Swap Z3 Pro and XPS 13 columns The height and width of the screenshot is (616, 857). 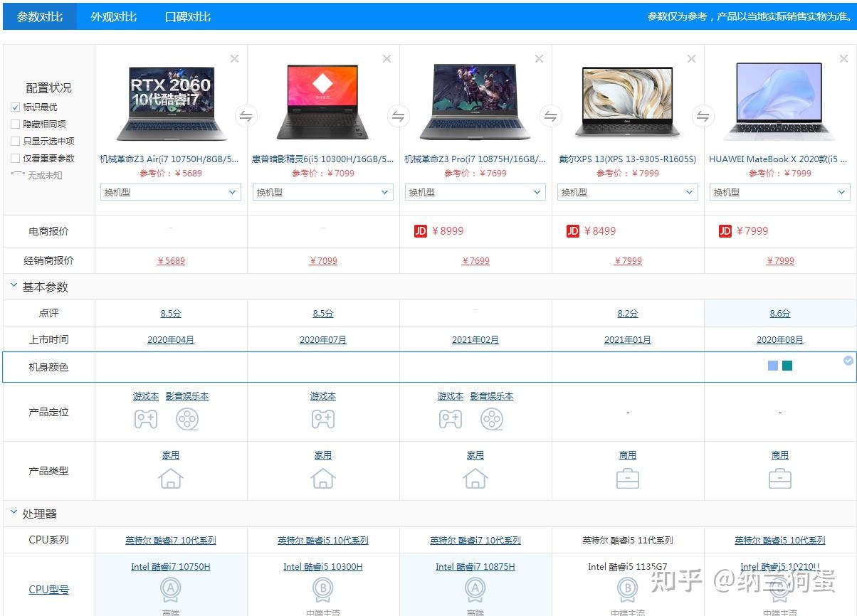click(x=550, y=116)
